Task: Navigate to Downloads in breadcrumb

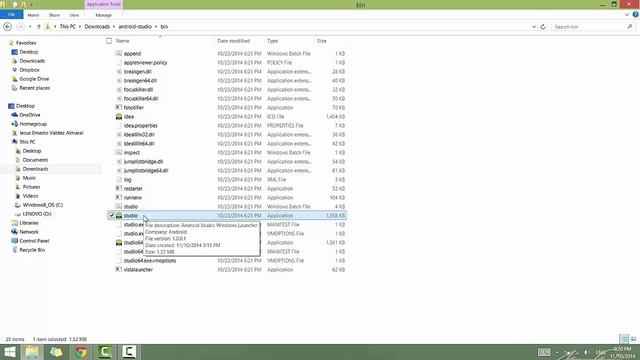Action: click(x=97, y=27)
